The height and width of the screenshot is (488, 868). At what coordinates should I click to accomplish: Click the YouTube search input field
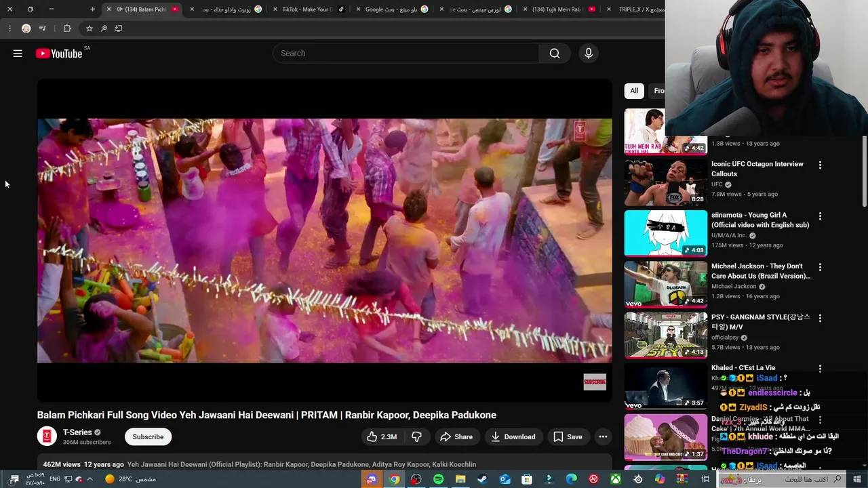tap(406, 54)
